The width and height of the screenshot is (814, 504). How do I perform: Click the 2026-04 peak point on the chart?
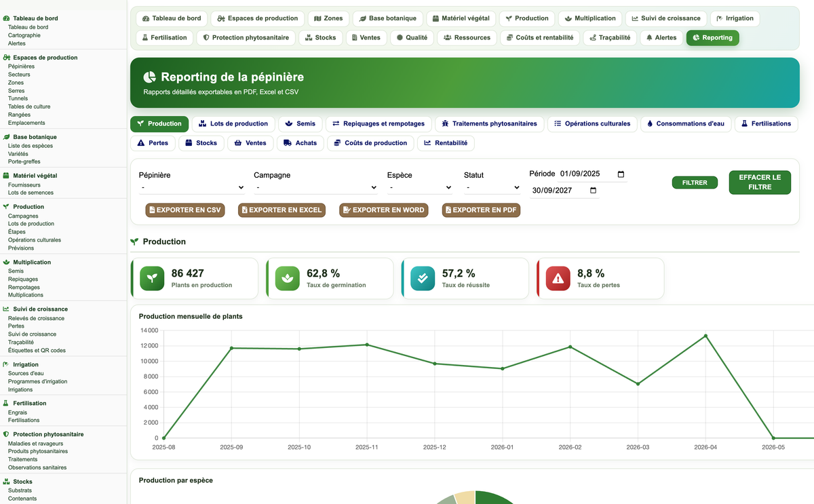click(x=705, y=336)
